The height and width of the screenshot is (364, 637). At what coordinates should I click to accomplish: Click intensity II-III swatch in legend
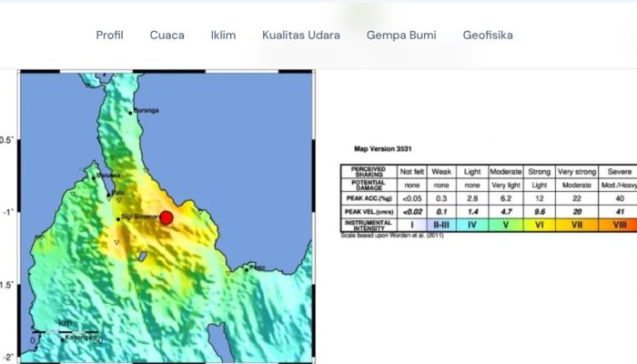coord(441,225)
